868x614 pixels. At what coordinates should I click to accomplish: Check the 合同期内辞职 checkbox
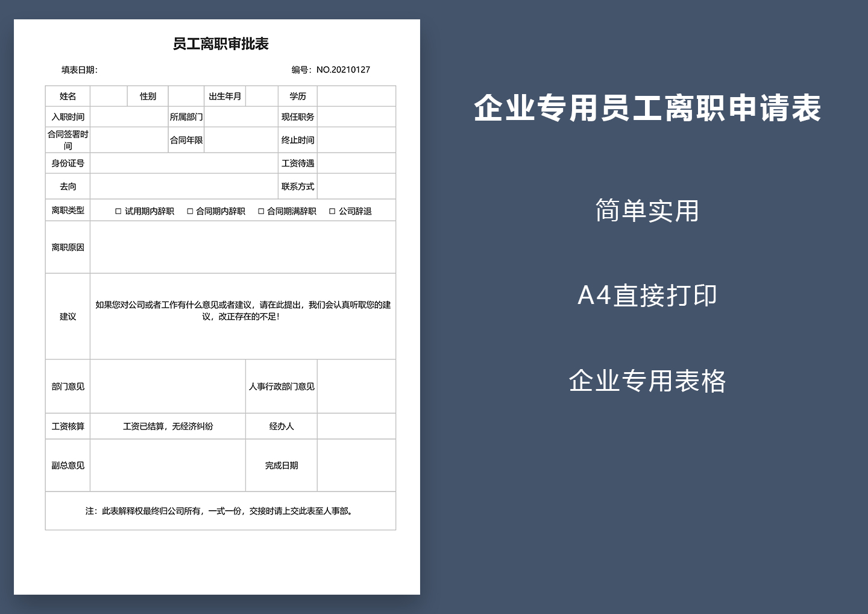click(190, 211)
